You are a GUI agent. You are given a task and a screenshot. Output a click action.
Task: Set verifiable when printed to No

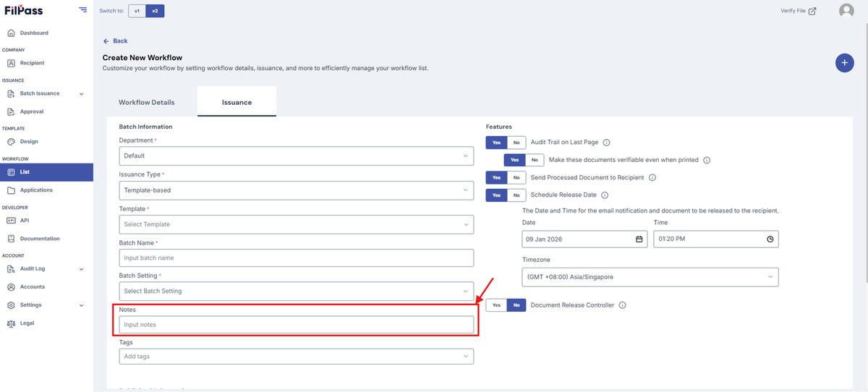pyautogui.click(x=535, y=160)
